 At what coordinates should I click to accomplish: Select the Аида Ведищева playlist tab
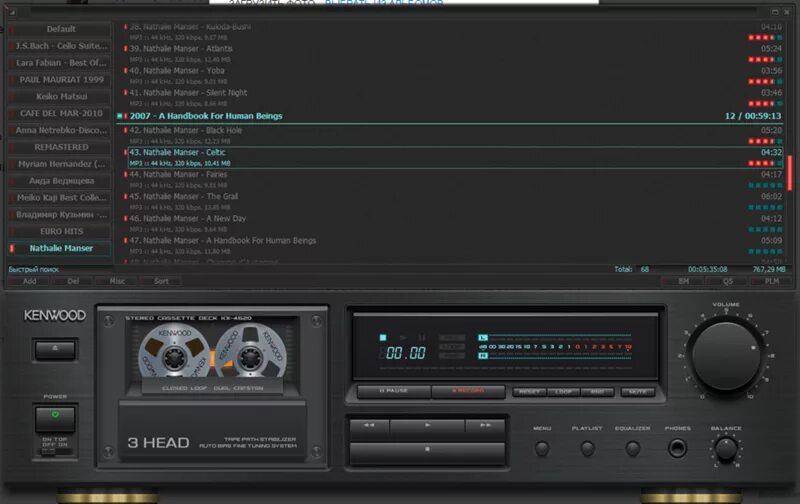point(60,181)
